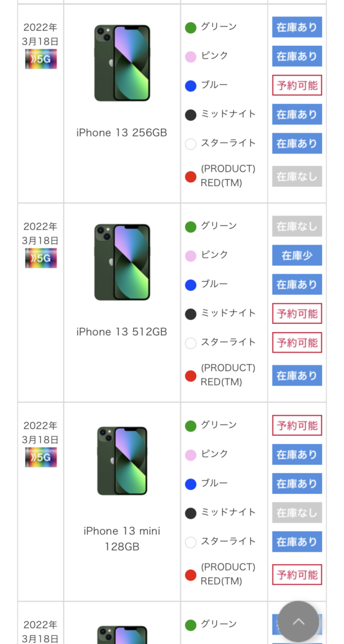Click 予約可能 for starlight iPhone 13 512GB
Viewport: 344px width, 644px height.
click(x=297, y=343)
